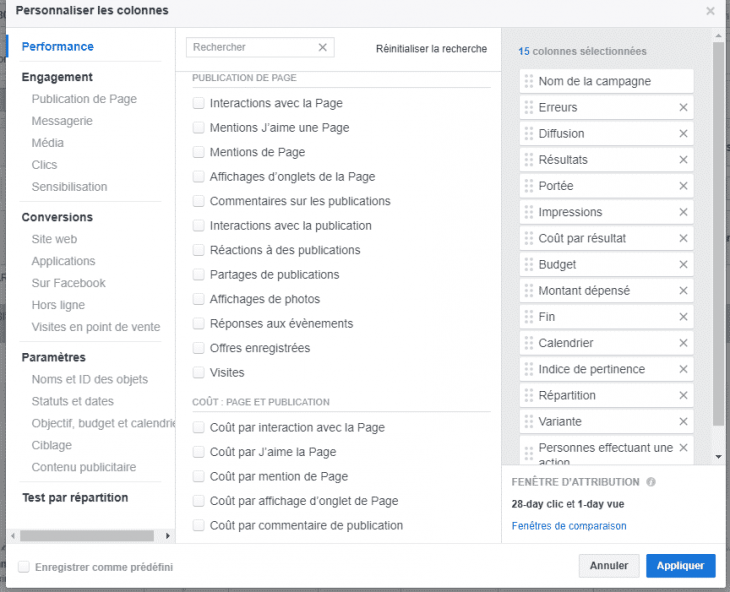730x592 pixels.
Task: Tick the Enregistrer comme prédéfini checkbox
Action: [x=23, y=567]
